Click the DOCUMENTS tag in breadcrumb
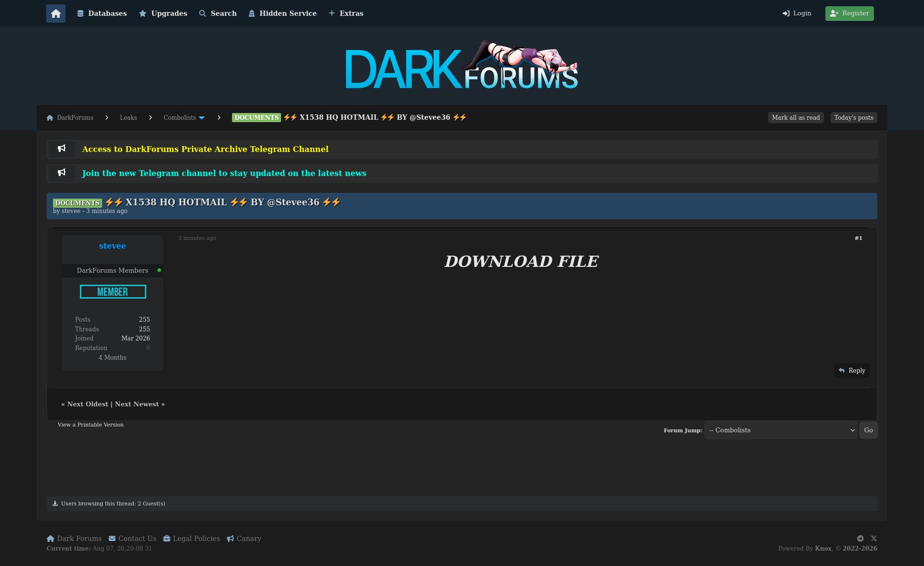This screenshot has height=566, width=924. (x=257, y=118)
